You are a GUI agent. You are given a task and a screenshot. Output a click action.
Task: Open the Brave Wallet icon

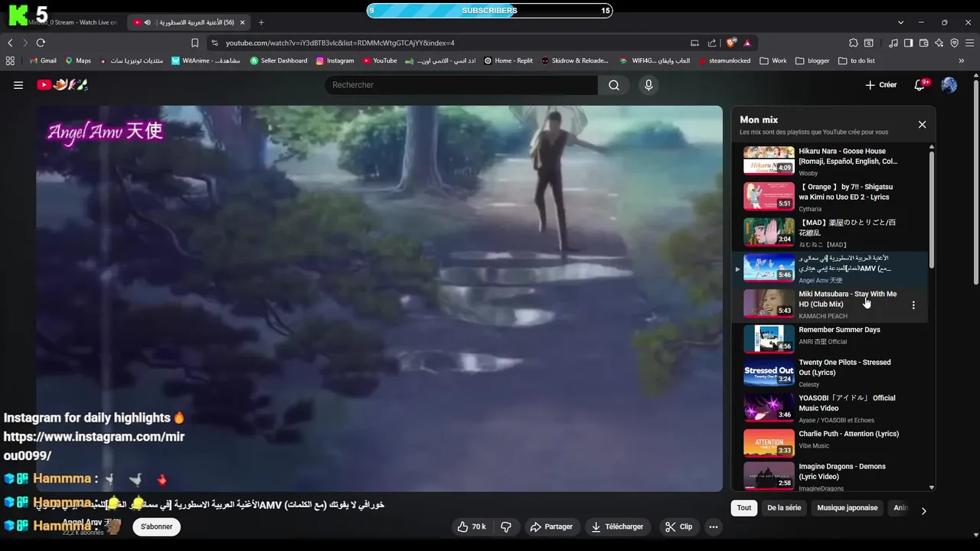click(923, 43)
